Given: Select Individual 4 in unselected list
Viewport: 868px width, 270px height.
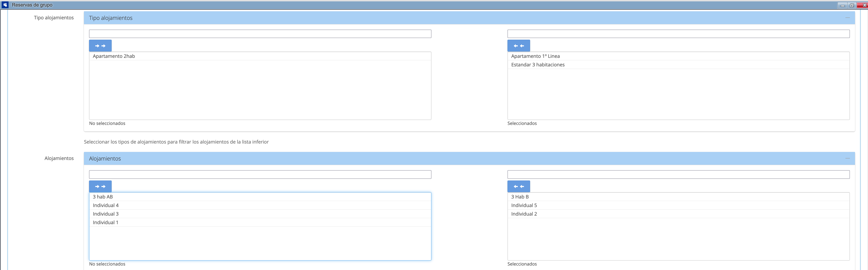Looking at the screenshot, I should [105, 205].
